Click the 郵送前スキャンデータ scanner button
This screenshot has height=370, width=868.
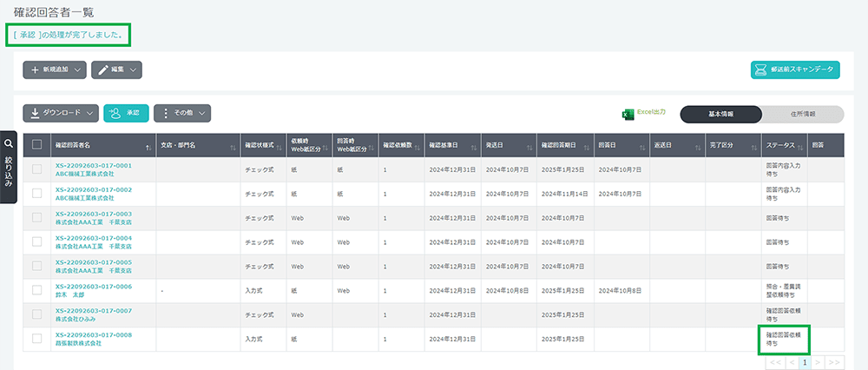[x=795, y=69]
